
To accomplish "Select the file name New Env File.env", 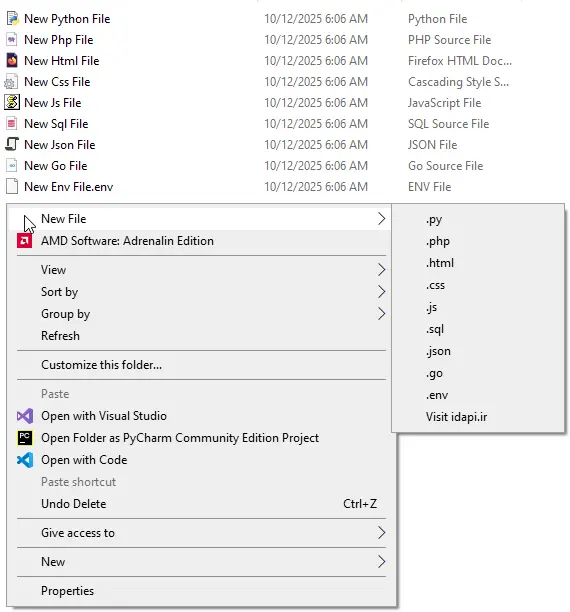I will pyautogui.click(x=69, y=187).
